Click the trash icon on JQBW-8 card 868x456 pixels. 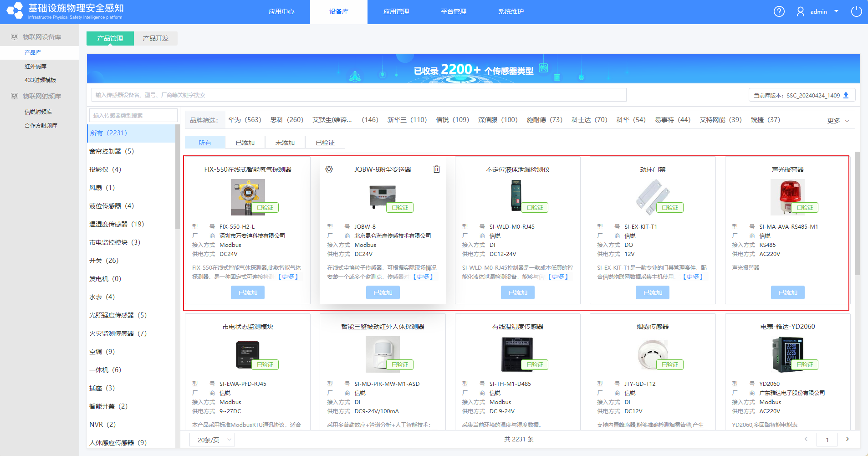point(436,169)
